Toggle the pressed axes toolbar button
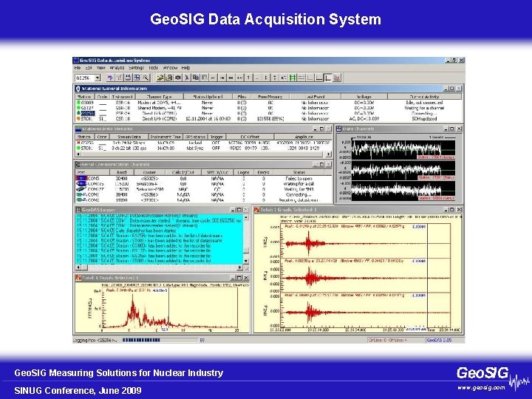 (x=328, y=78)
